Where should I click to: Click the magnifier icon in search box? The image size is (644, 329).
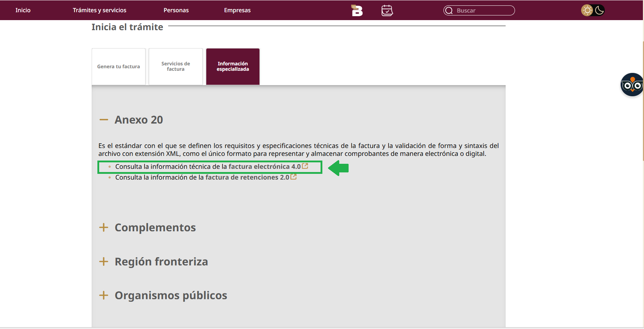449,10
